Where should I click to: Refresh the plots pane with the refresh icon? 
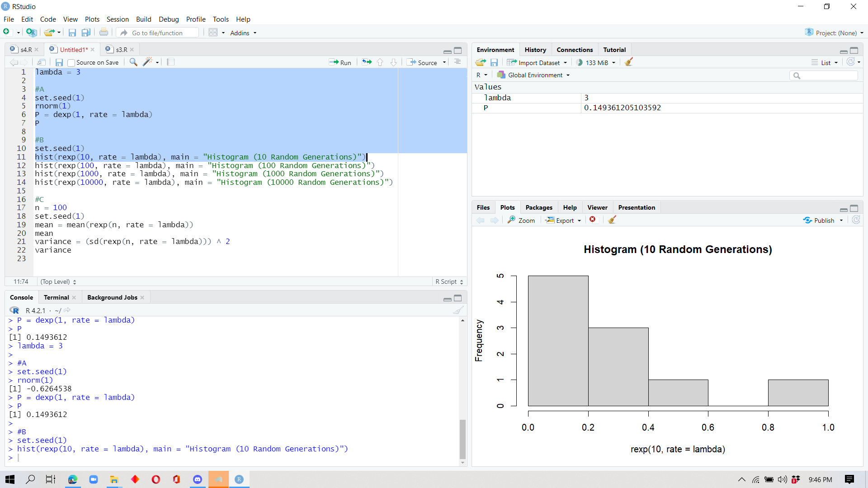(x=856, y=220)
